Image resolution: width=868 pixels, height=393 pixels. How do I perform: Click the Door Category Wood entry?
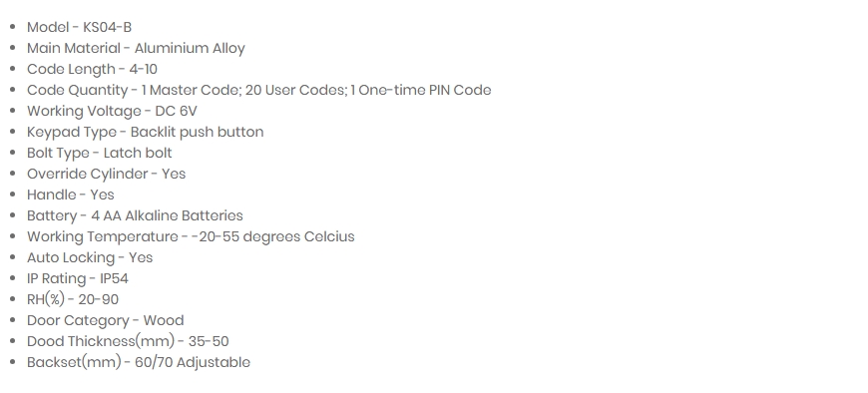[105, 321]
